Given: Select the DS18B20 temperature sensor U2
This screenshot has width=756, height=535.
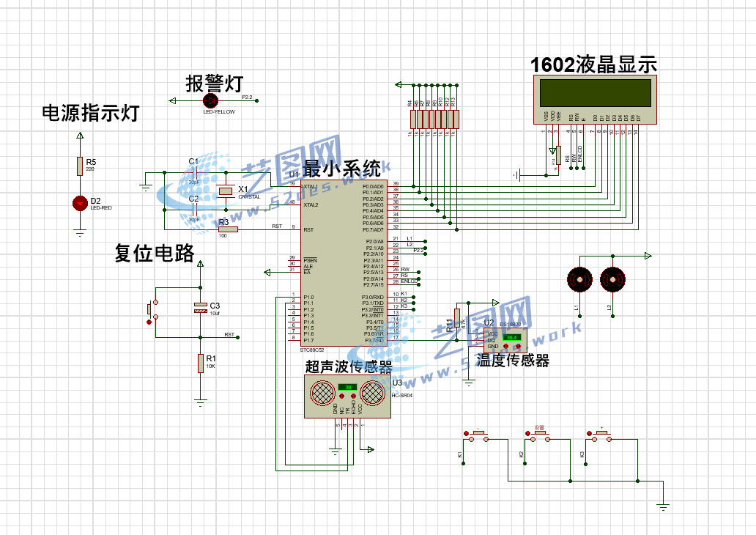Looking at the screenshot, I should pyautogui.click(x=505, y=341).
